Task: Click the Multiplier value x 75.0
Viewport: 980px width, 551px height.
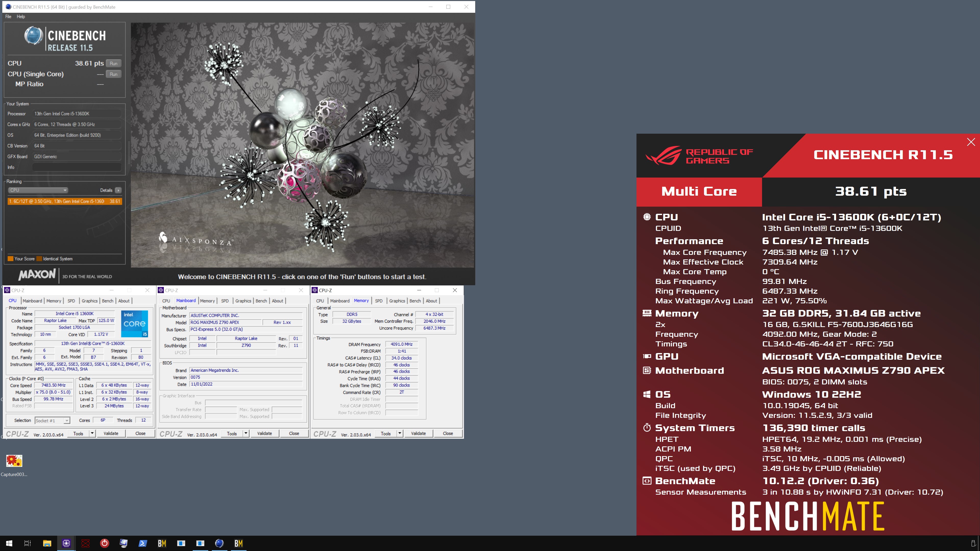Action: point(54,392)
